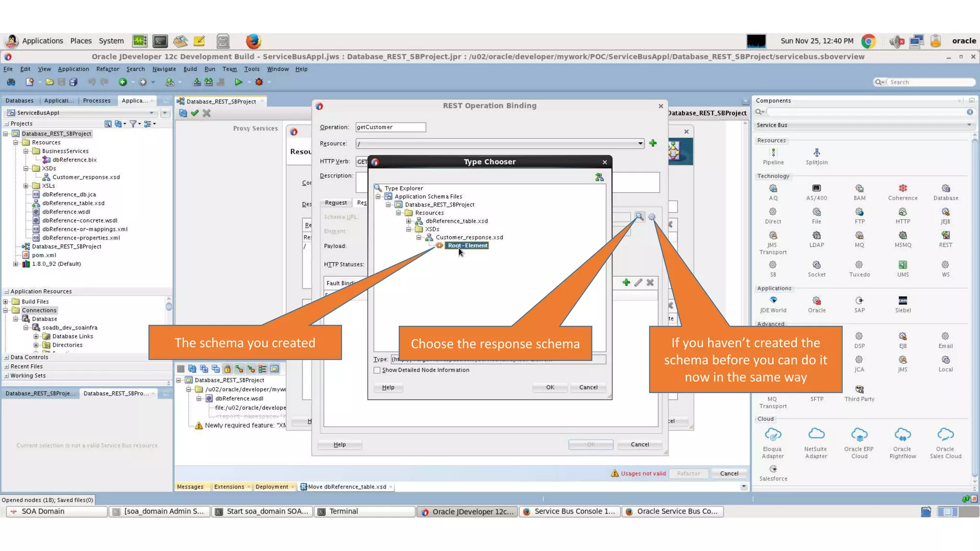
Task: Switch to the Processes tab
Action: [x=97, y=100]
